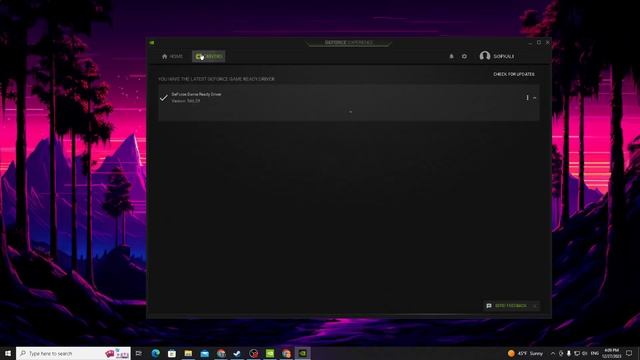Open File Explorer from the taskbar
The height and width of the screenshot is (360, 640).
[188, 353]
